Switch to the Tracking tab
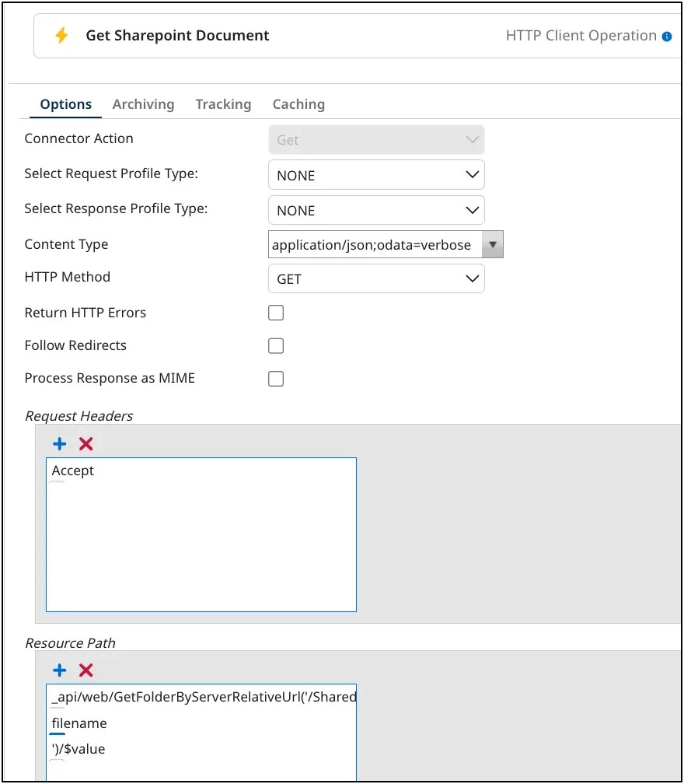The width and height of the screenshot is (684, 784). (223, 103)
